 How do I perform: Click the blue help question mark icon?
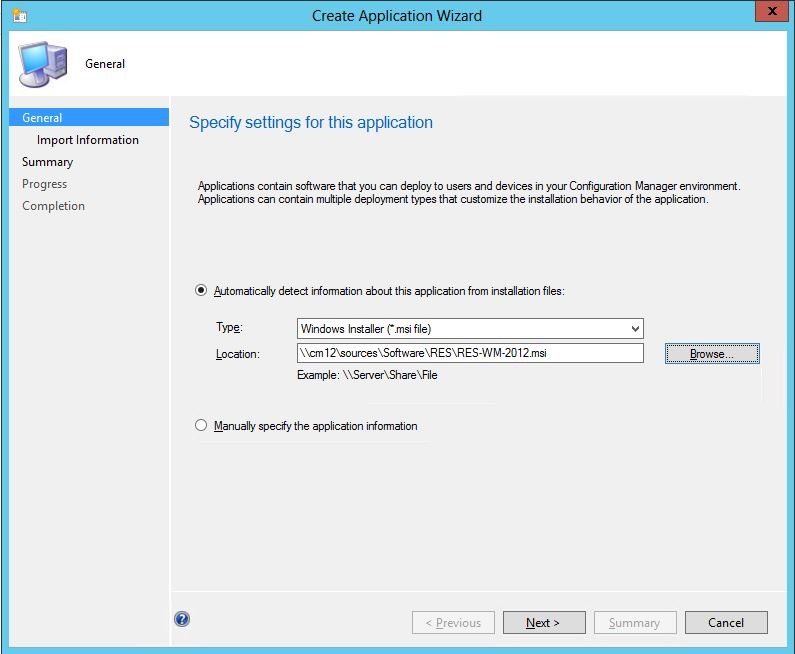[x=182, y=619]
